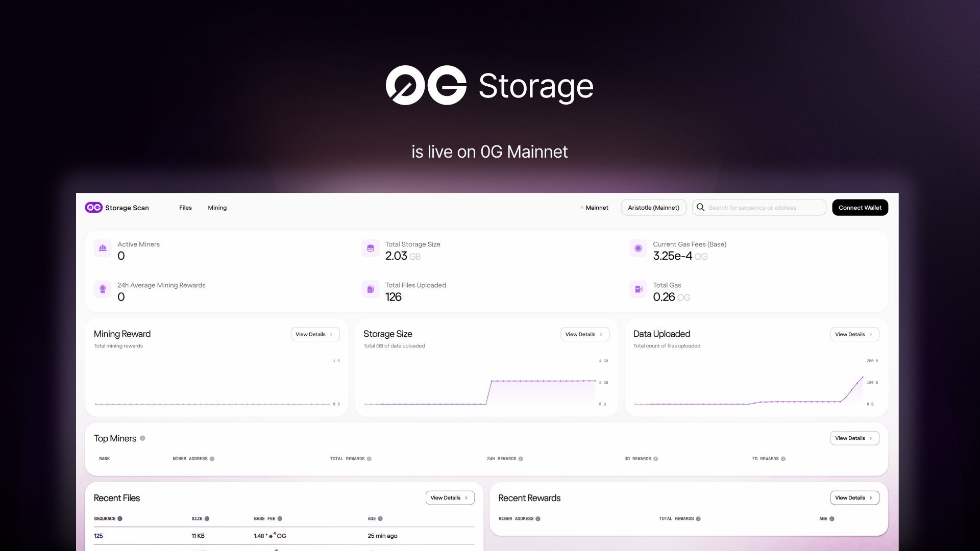Open the Mining navigation tab
Viewport: 980px width, 551px height.
pos(217,208)
